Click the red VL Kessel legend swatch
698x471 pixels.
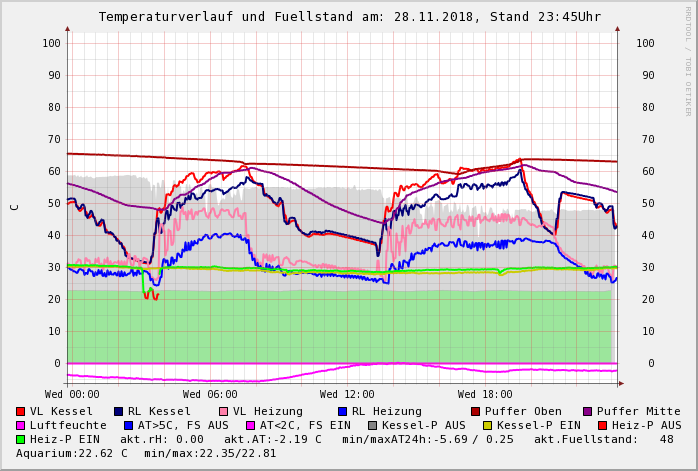click(21, 411)
